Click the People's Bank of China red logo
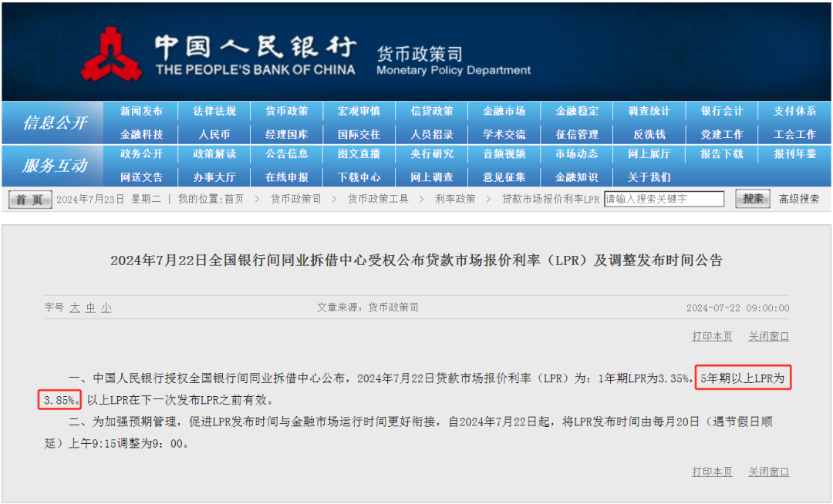833x504 pixels. 112,54
